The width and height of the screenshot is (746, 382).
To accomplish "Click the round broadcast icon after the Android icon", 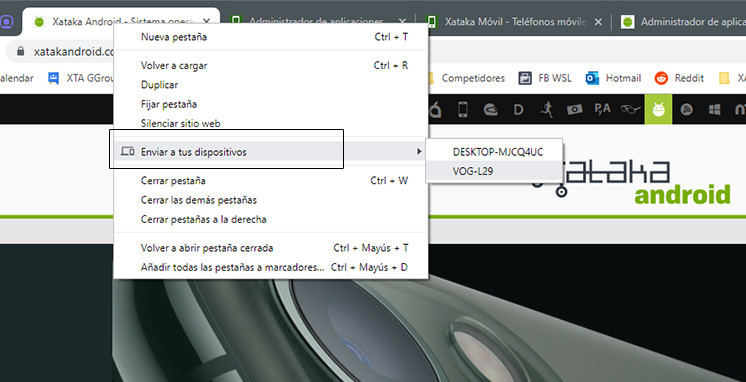I will point(686,110).
